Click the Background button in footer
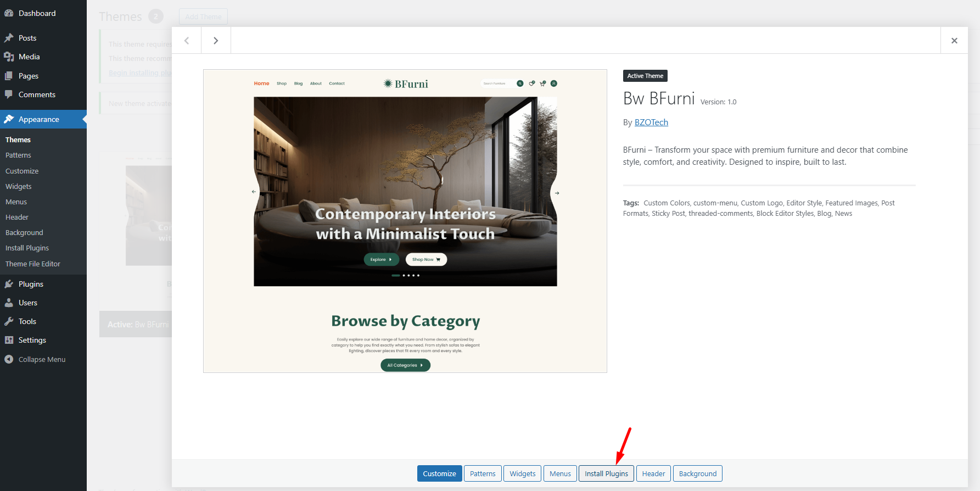The height and width of the screenshot is (491, 980). click(698, 473)
